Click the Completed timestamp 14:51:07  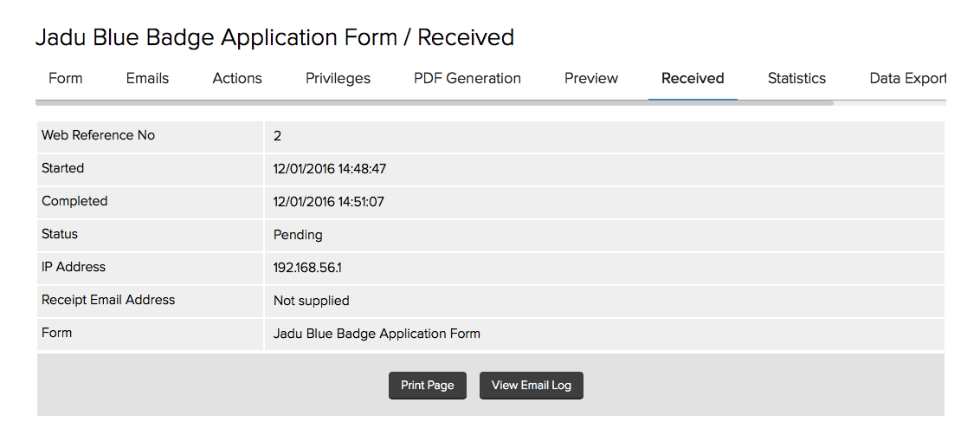point(329,202)
